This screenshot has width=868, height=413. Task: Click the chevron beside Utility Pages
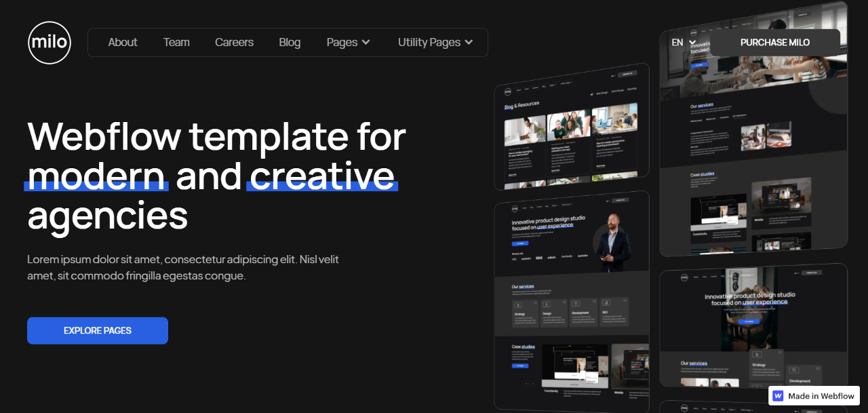click(468, 42)
